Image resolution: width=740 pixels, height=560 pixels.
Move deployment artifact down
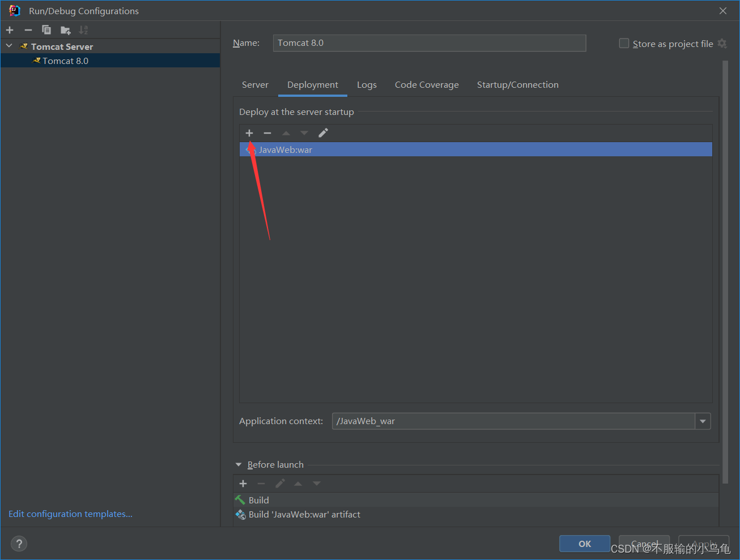point(304,133)
